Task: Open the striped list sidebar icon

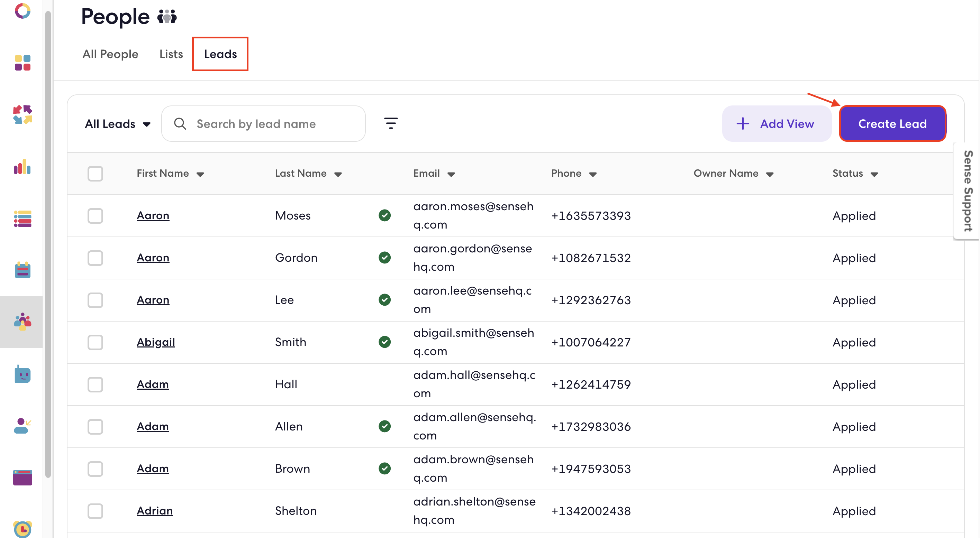Action: click(22, 219)
